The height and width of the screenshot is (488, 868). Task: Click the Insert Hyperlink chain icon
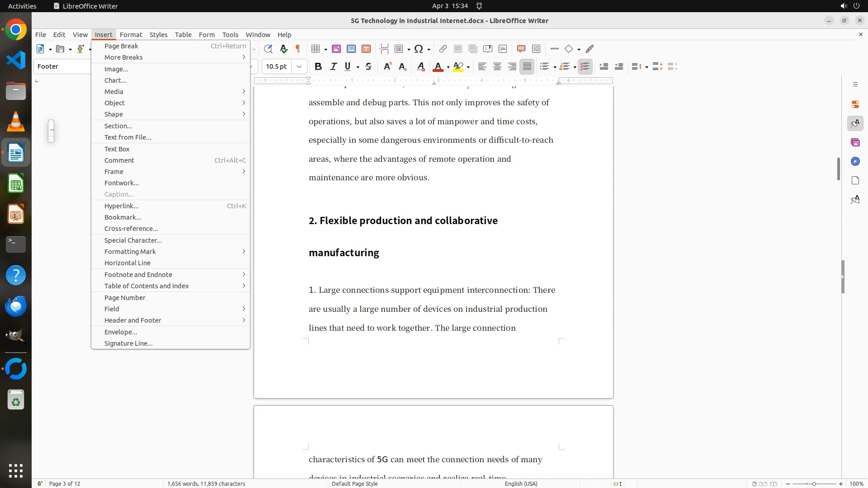(443, 49)
